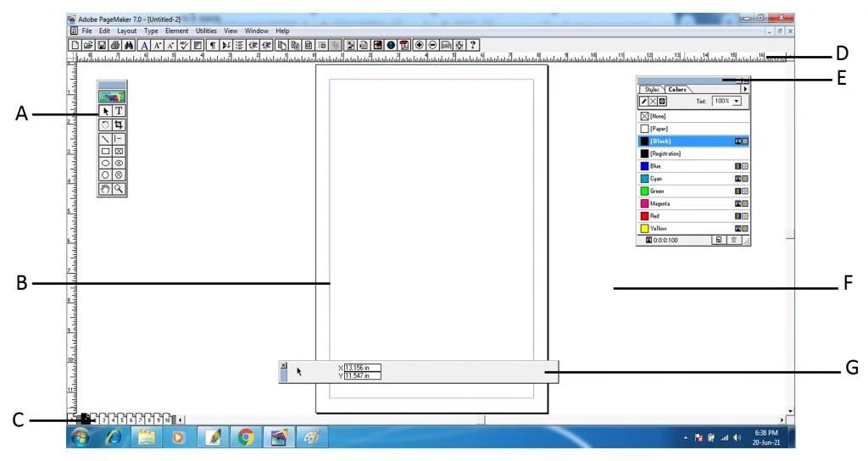Image resolution: width=868 pixels, height=461 pixels.
Task: Select the Rotating tool
Action: click(105, 125)
